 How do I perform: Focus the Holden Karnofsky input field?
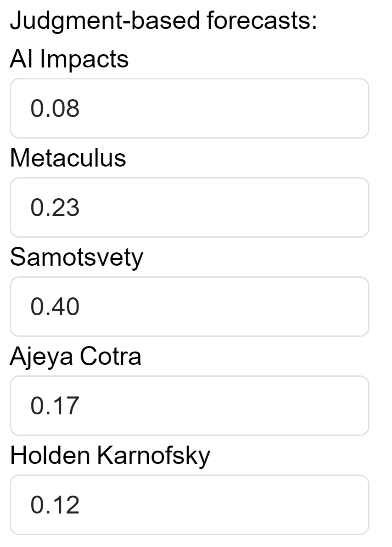click(189, 505)
